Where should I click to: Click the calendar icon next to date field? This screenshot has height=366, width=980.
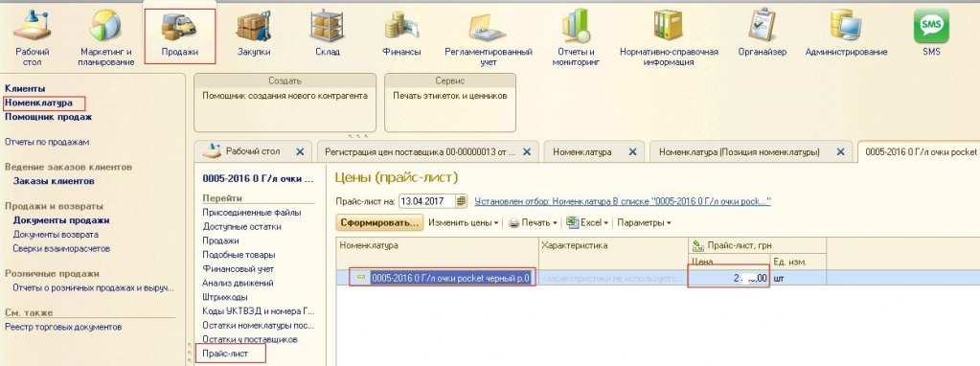tap(461, 201)
